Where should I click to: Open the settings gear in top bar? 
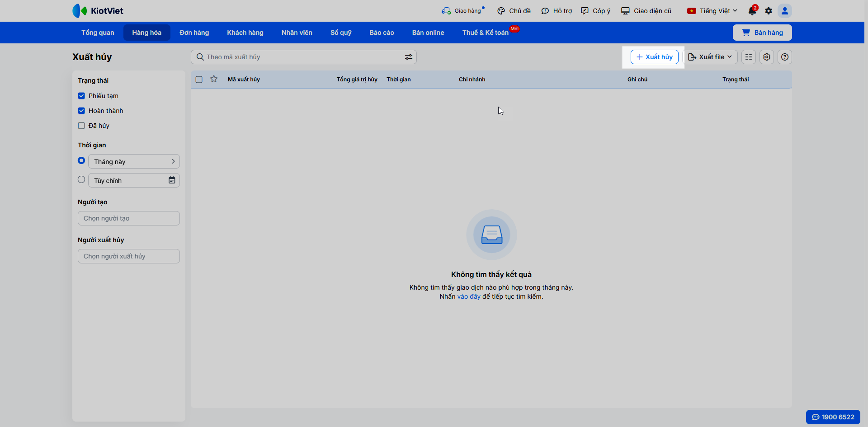(769, 11)
